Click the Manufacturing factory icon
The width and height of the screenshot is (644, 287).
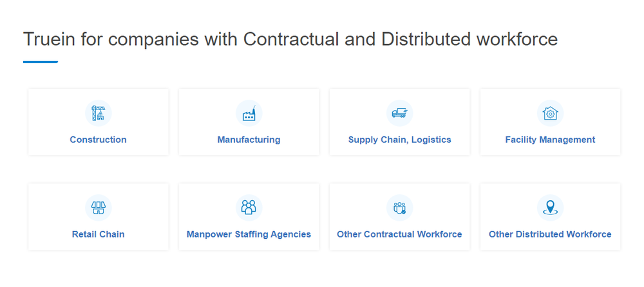pyautogui.click(x=249, y=113)
